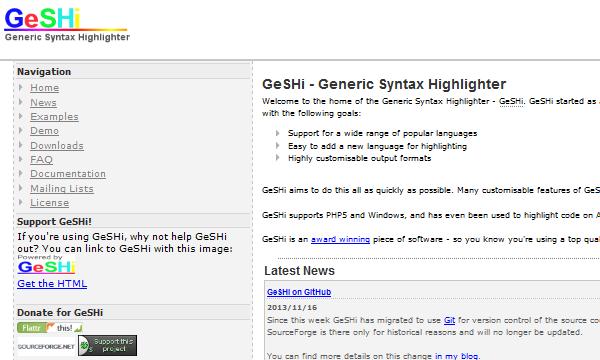Click the Get the HTML link
Screen dimensions: 600x360
point(52,283)
